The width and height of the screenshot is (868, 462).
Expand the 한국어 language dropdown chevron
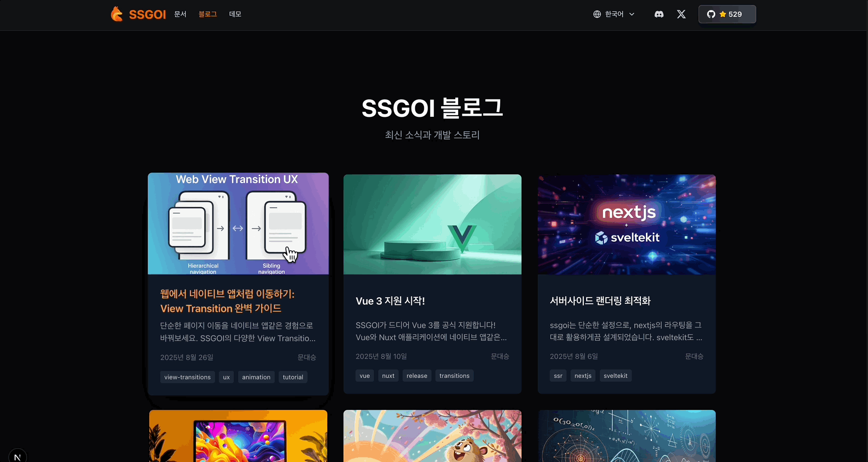[632, 14]
